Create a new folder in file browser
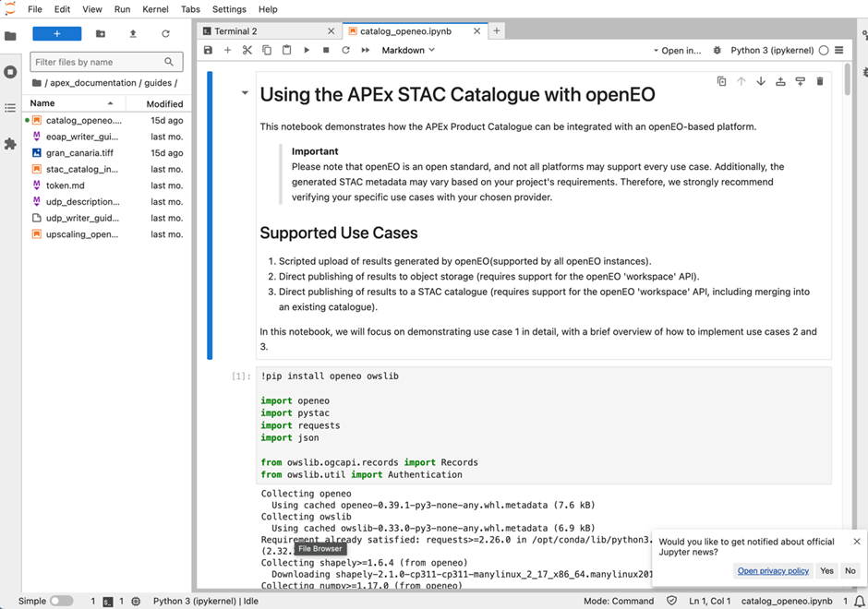Viewport: 868px width, 609px height. [101, 34]
